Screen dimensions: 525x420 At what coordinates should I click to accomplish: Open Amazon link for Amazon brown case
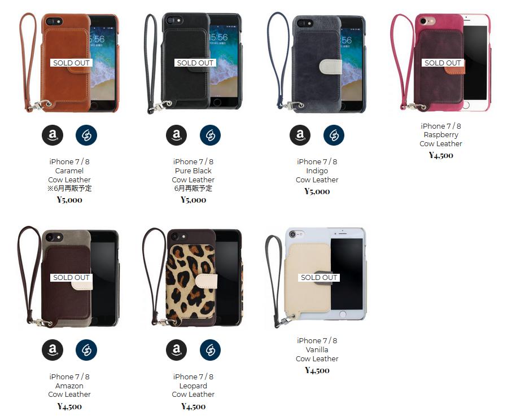[x=53, y=349]
